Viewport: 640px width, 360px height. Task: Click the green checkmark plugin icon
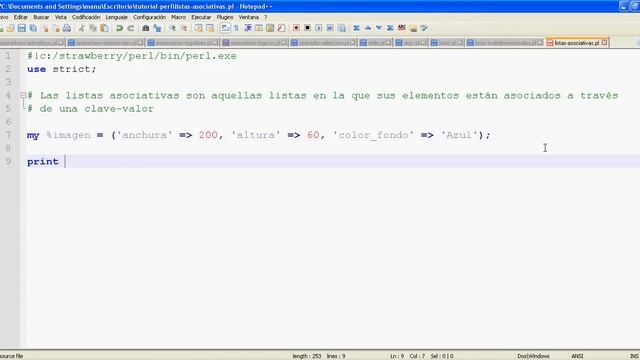(424, 28)
